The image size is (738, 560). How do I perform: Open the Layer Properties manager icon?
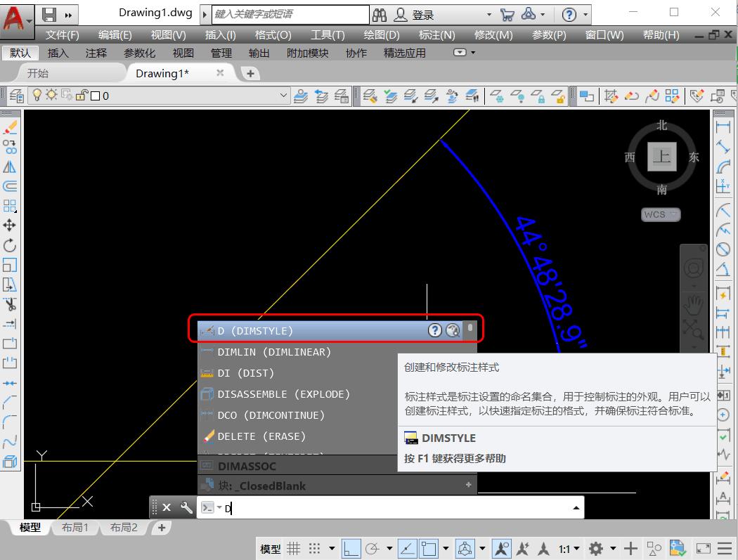[x=16, y=96]
